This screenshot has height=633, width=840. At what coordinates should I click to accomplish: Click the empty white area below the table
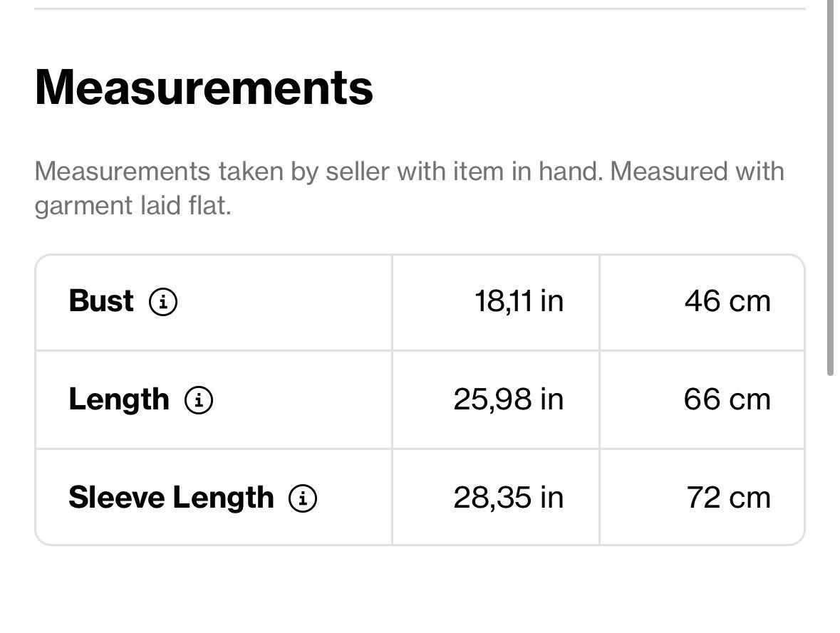tap(420, 589)
